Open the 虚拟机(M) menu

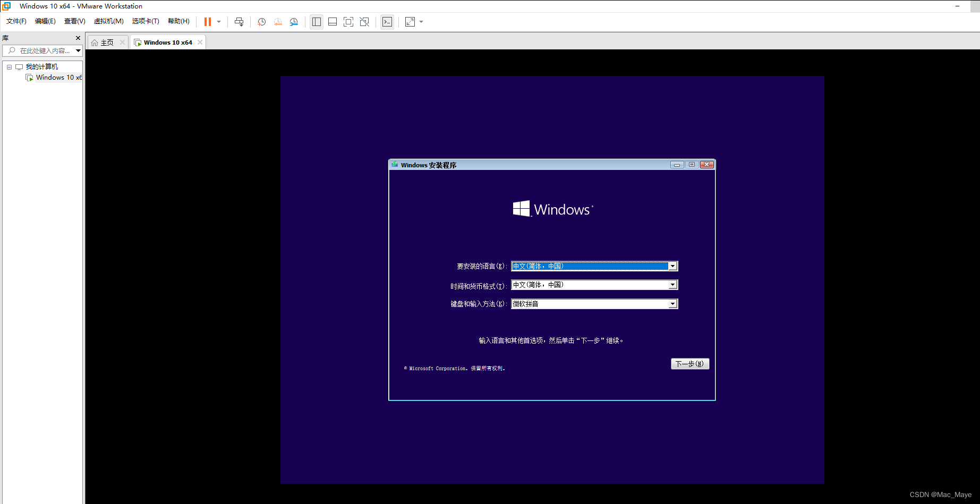click(109, 21)
